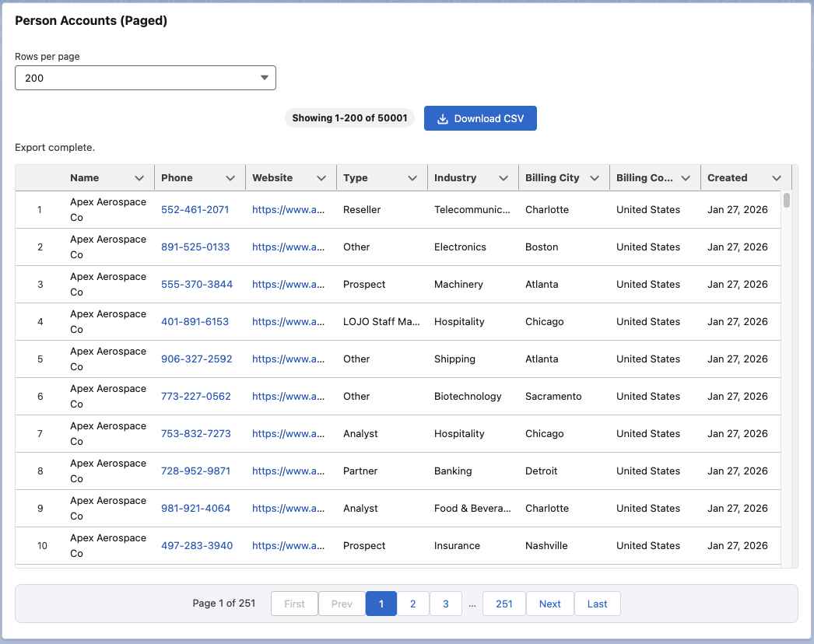The height and width of the screenshot is (644, 814).
Task: Click the table's vertical scrollbar thumb
Action: [x=787, y=201]
